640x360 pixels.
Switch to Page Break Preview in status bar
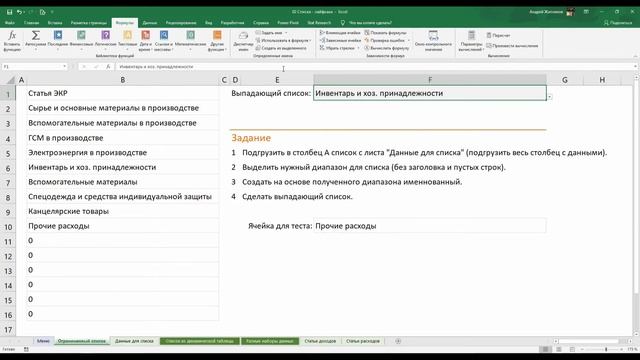click(572, 349)
